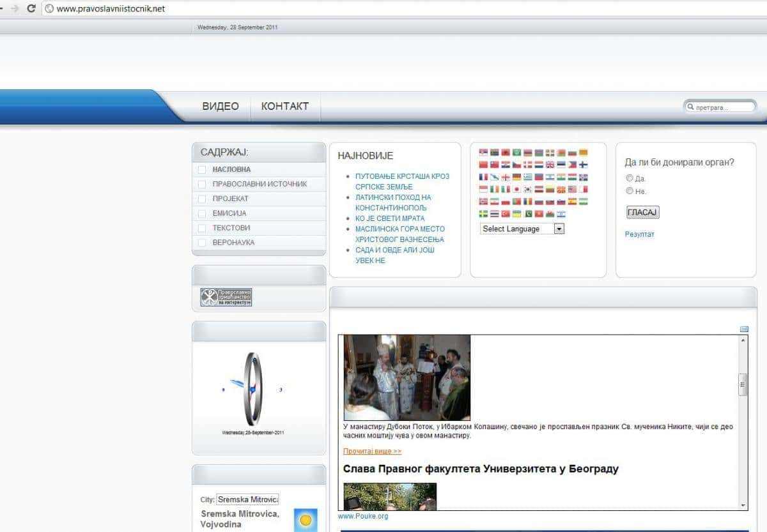
Task: Choose the Italian flag
Action: coord(506,189)
